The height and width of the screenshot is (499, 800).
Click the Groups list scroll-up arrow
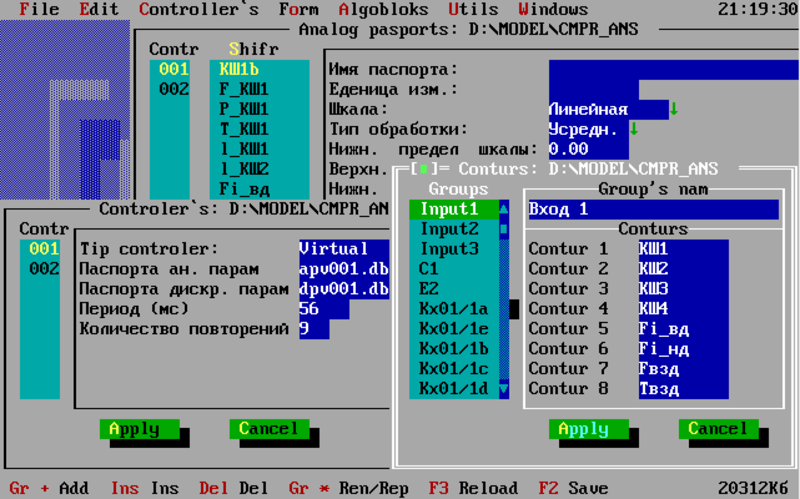click(504, 209)
